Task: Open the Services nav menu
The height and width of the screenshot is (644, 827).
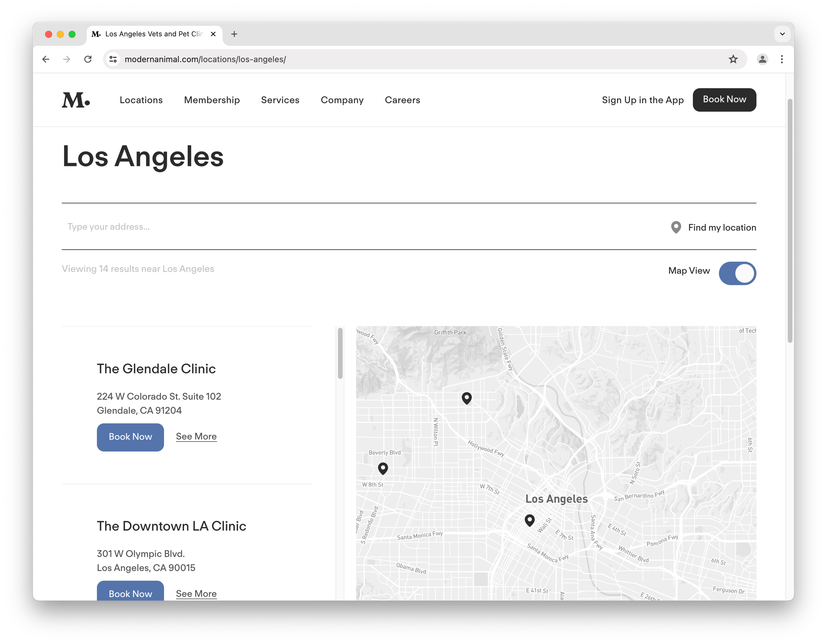Action: point(280,100)
